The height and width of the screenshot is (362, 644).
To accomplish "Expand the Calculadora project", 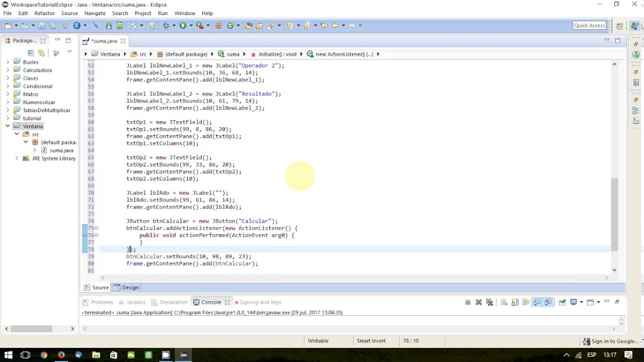I will pyautogui.click(x=8, y=70).
